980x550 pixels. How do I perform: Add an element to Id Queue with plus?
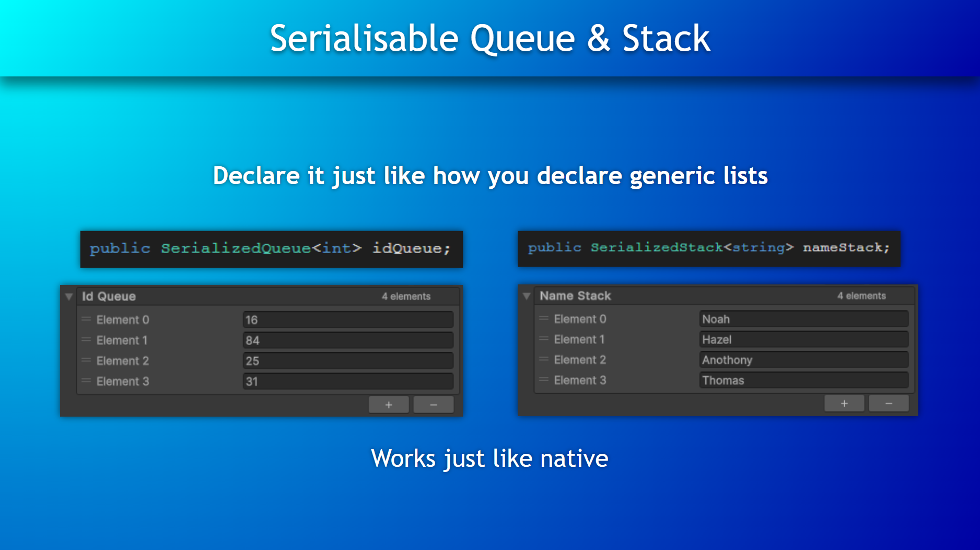coord(389,405)
